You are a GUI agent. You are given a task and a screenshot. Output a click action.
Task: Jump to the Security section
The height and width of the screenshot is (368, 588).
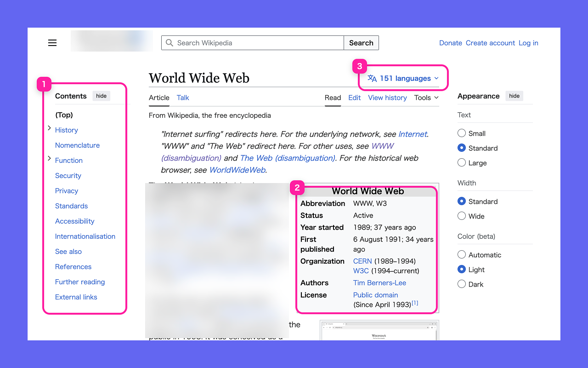point(68,176)
